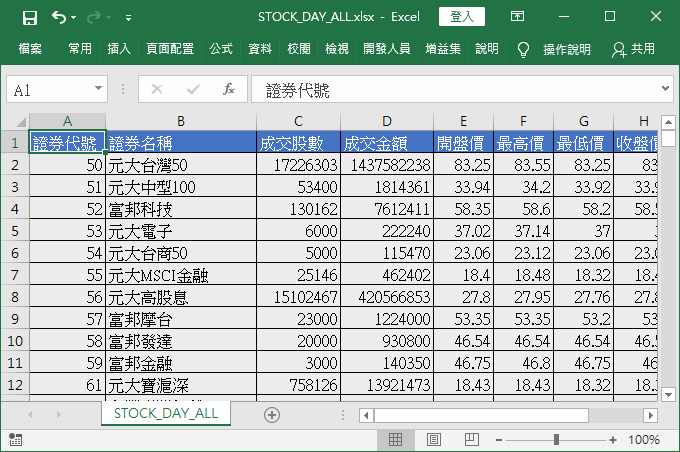Viewport: 680px width, 452px height.
Task: Click the Undo arrow icon
Action: (x=59, y=17)
